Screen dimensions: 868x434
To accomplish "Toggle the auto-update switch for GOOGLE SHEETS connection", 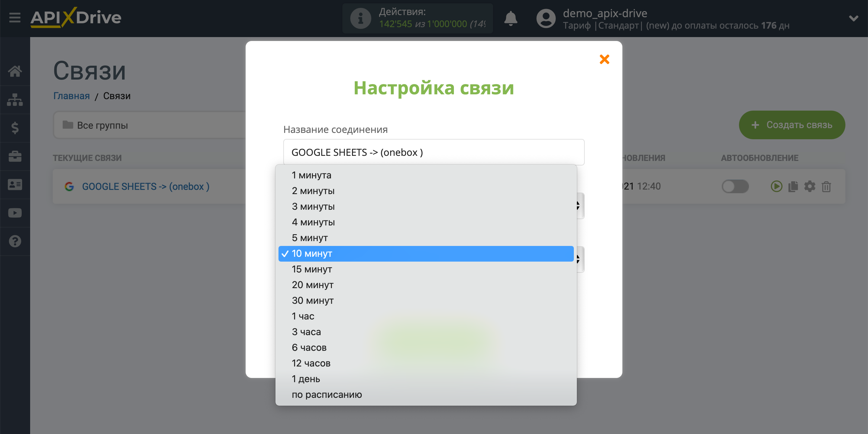I will click(x=733, y=186).
